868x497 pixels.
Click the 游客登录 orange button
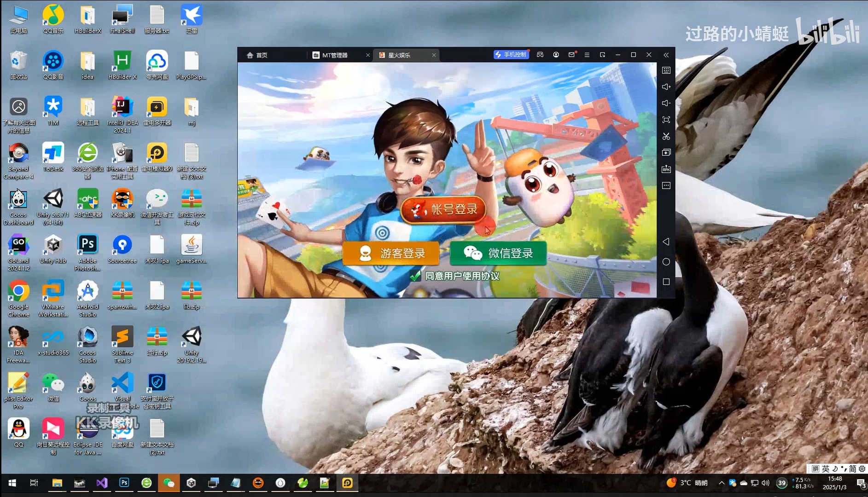(390, 253)
